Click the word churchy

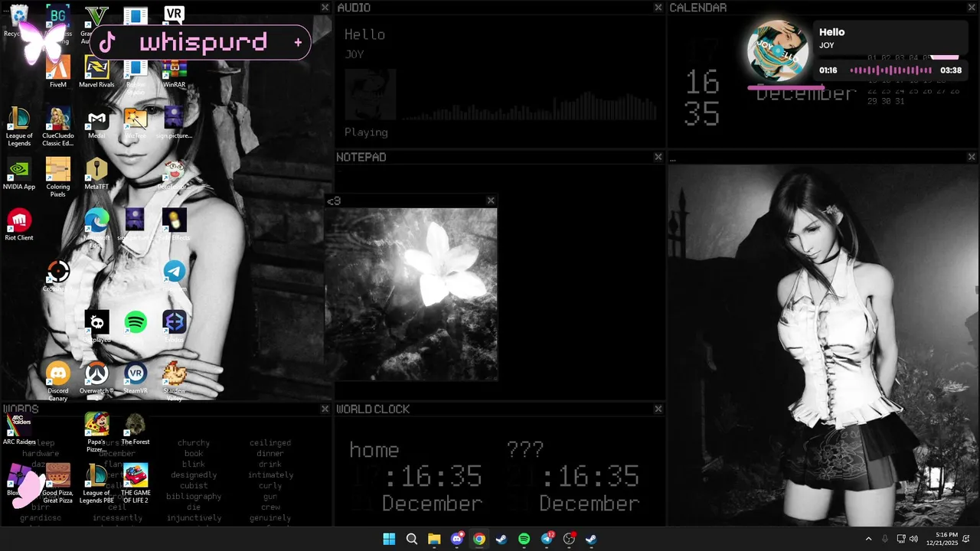[x=194, y=443]
